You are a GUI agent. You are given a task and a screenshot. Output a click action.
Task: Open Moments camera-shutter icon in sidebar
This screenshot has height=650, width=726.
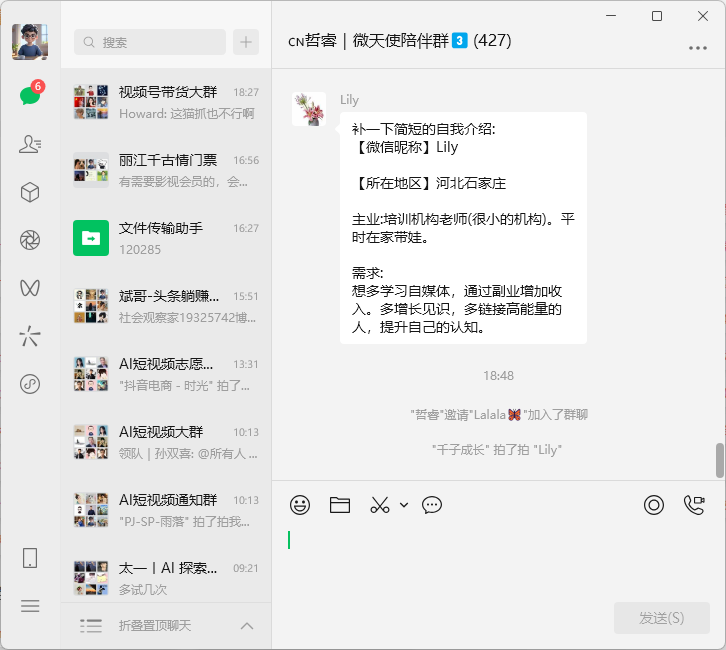pyautogui.click(x=30, y=239)
